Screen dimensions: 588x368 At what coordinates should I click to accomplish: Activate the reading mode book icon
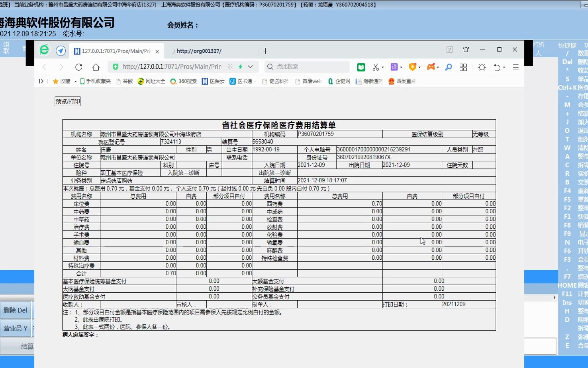[361, 67]
